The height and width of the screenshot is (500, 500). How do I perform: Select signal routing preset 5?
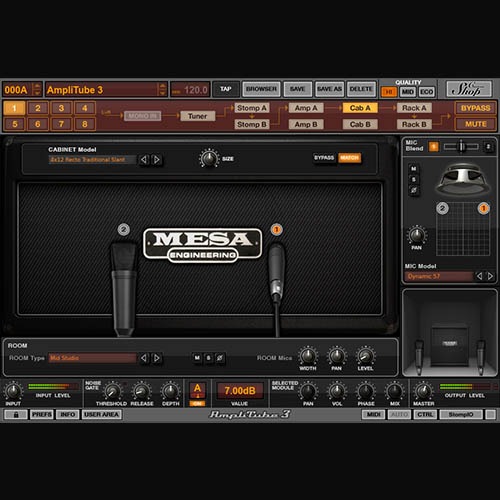(14, 124)
